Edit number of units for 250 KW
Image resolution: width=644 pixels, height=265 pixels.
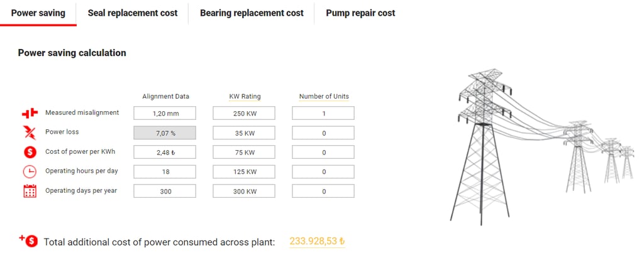click(323, 114)
